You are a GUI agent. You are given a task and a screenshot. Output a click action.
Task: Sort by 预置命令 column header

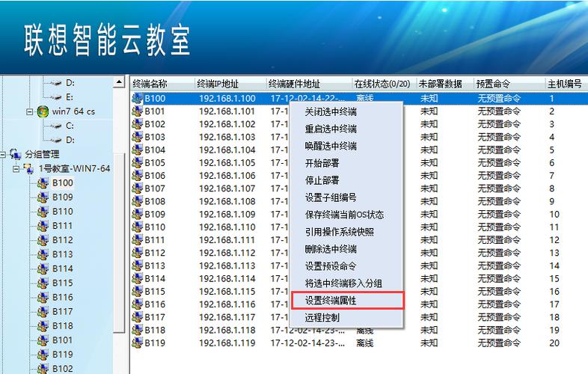[x=509, y=84]
